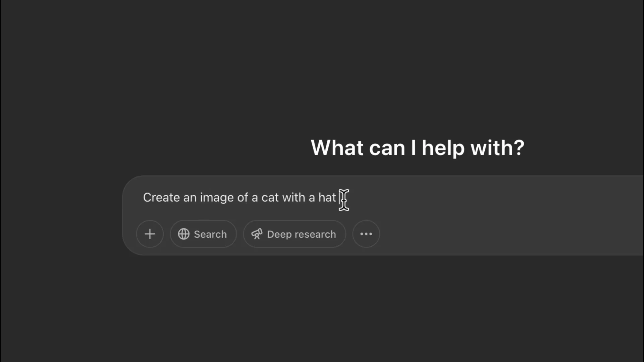The image size is (644, 362).
Task: Enable Deep research mode
Action: [x=294, y=234]
